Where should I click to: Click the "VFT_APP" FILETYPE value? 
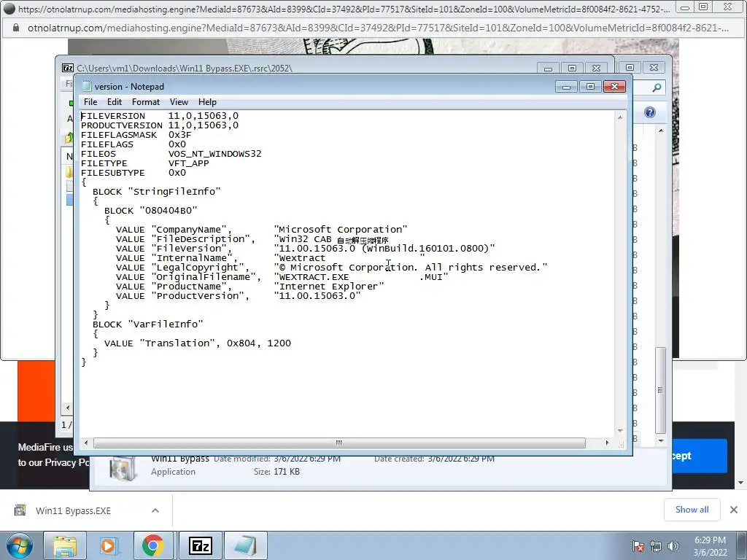pyautogui.click(x=189, y=163)
